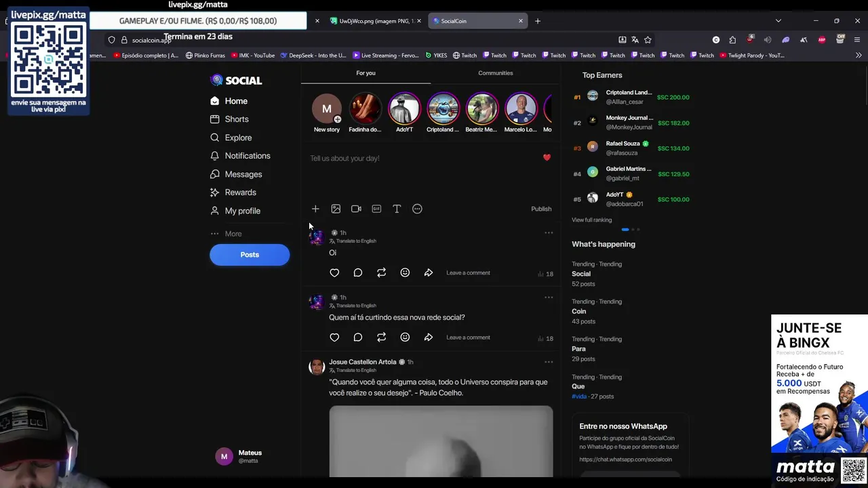
Task: Open more composer options circle icon
Action: [417, 209]
